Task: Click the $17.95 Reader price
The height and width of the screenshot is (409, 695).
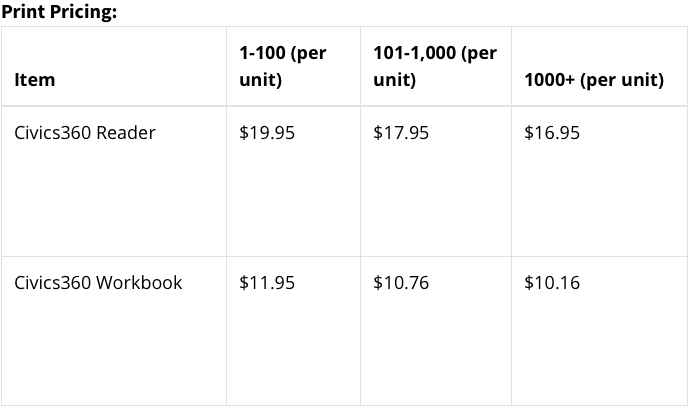Action: (401, 132)
